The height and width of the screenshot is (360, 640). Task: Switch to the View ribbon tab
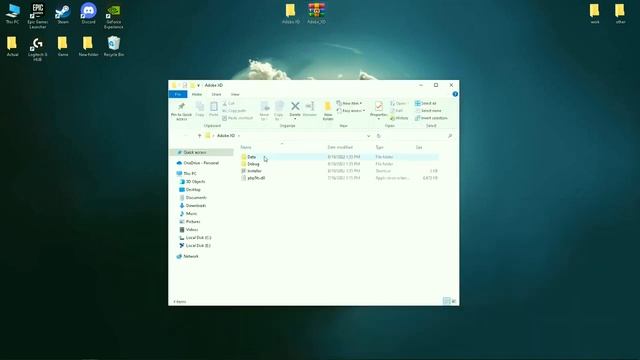click(x=235, y=94)
